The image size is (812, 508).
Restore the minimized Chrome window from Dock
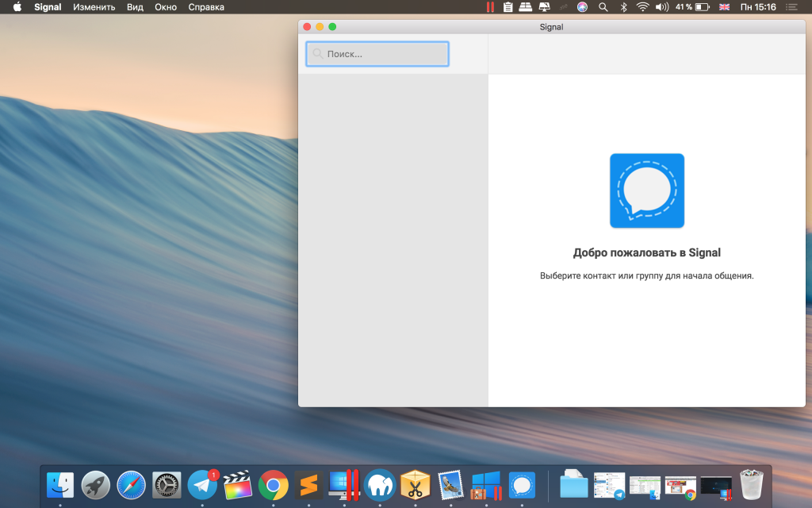pyautogui.click(x=680, y=487)
